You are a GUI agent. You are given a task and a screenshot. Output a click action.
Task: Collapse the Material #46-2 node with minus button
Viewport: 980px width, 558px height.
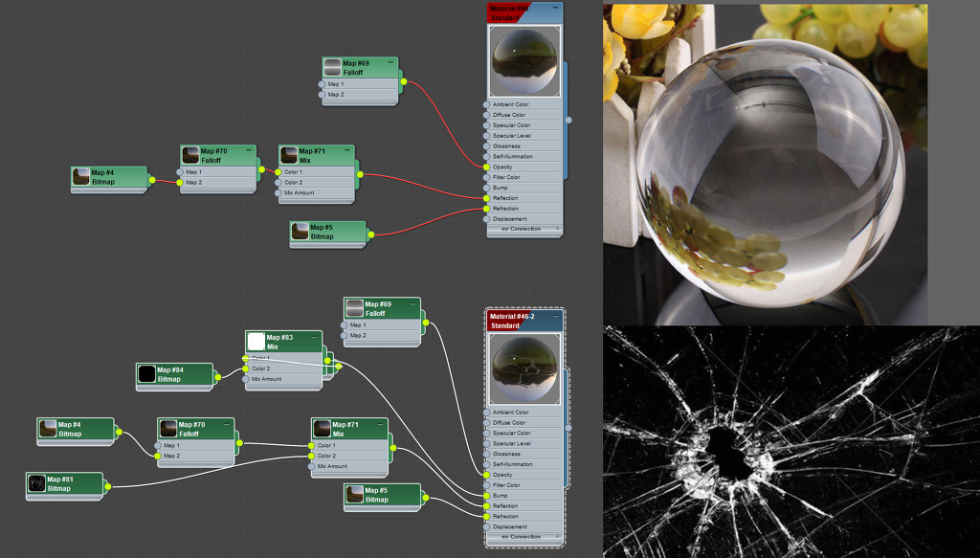[x=555, y=315]
